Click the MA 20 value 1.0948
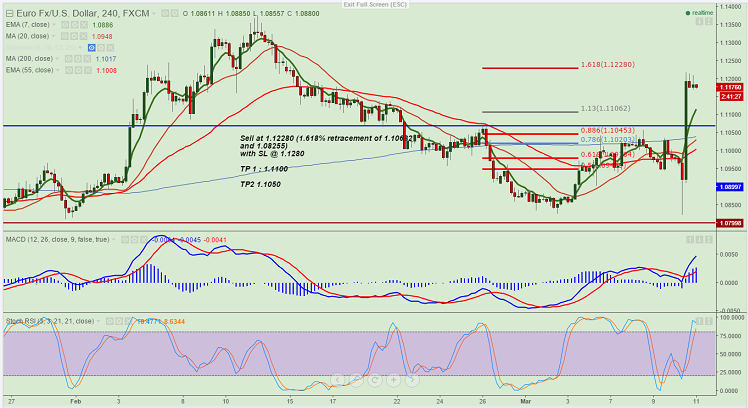Image resolution: width=748 pixels, height=408 pixels. 102,36
